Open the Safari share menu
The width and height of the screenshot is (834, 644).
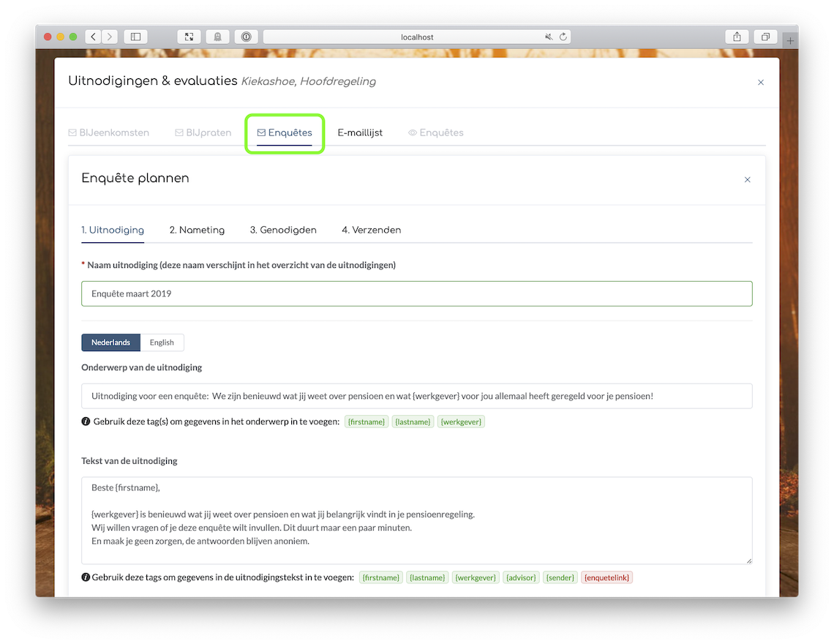[737, 37]
